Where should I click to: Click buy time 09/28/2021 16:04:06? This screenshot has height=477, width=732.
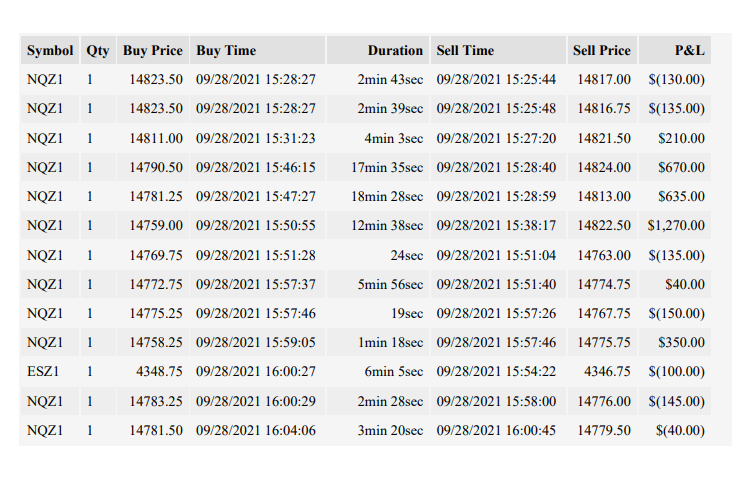[257, 430]
